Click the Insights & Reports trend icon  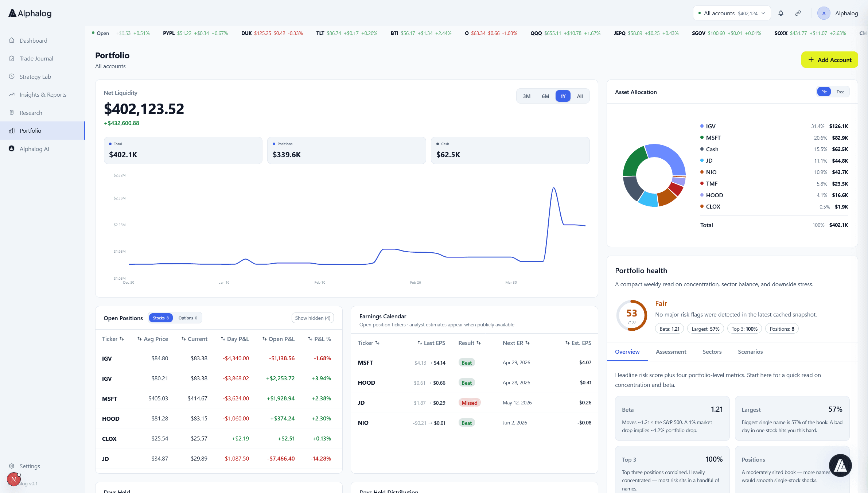pyautogui.click(x=12, y=94)
